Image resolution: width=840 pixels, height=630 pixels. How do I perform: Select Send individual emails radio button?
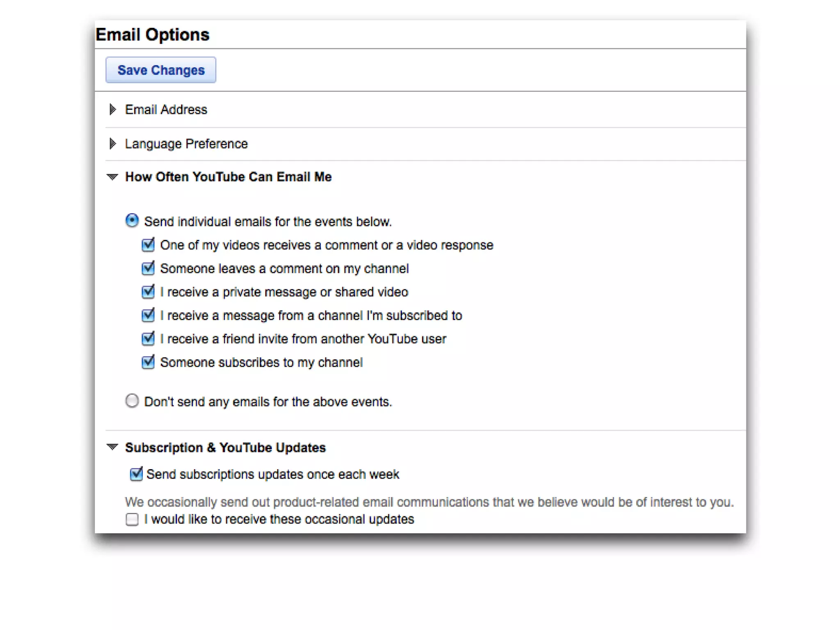(132, 221)
